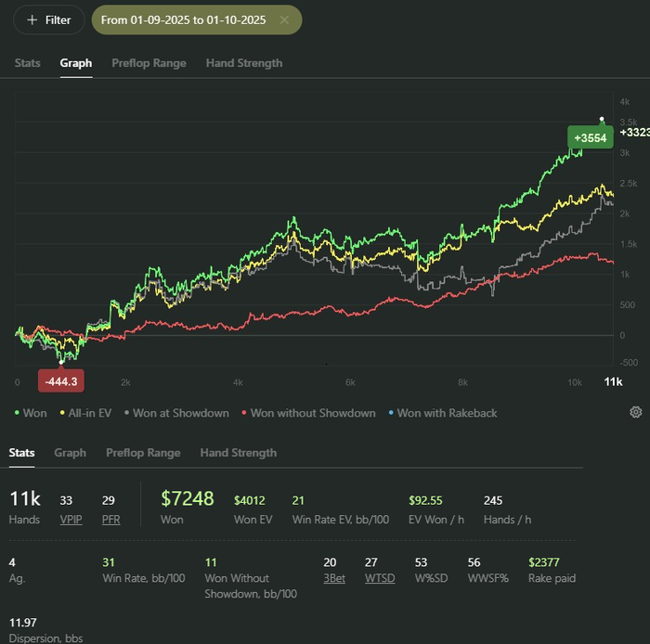The image size is (650, 644).
Task: Click the green +3554 peak marker
Action: tap(590, 138)
